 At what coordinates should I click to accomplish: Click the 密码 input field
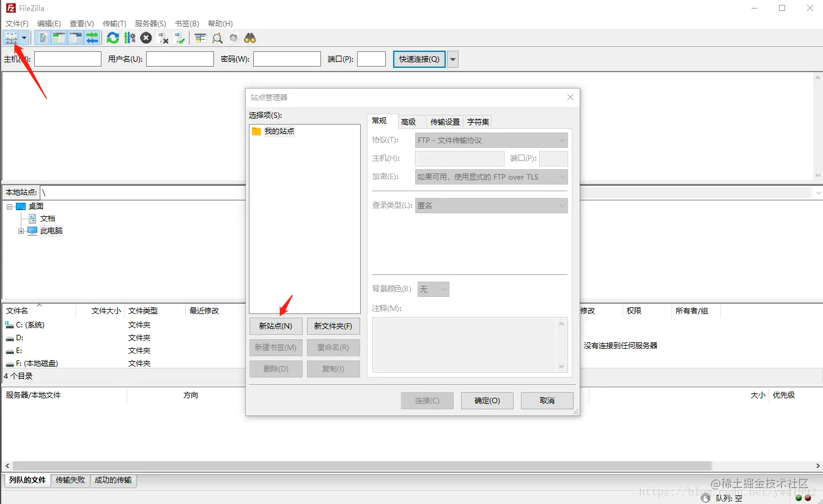tap(287, 59)
